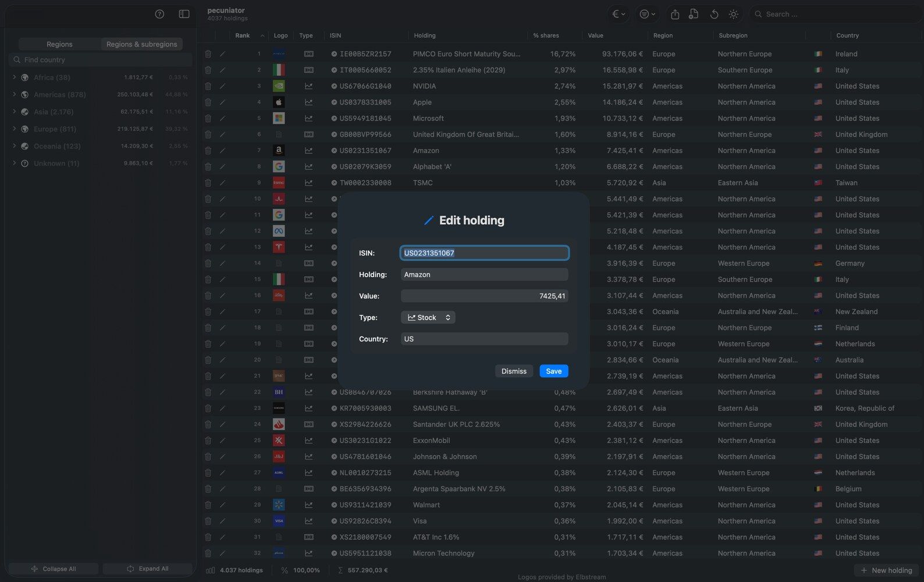Click the Find country search field
The image size is (924, 582).
tap(101, 60)
